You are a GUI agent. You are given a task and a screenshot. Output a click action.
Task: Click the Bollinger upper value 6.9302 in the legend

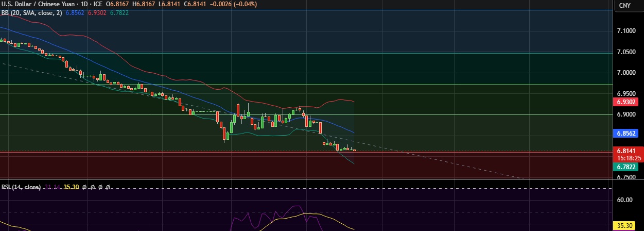click(98, 12)
